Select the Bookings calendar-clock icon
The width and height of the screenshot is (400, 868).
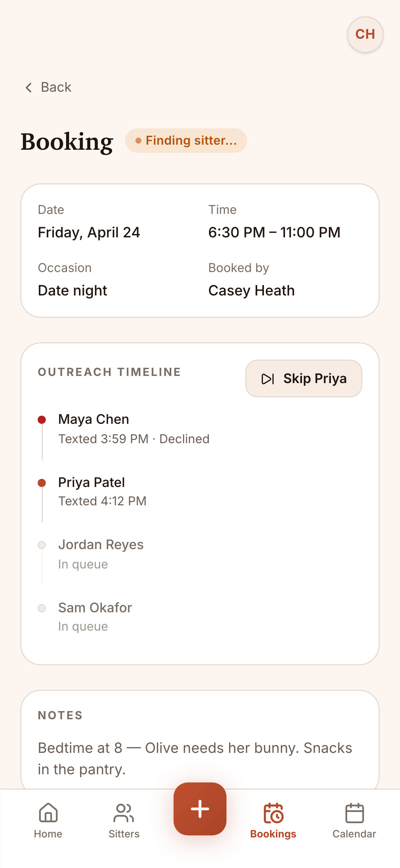(273, 813)
